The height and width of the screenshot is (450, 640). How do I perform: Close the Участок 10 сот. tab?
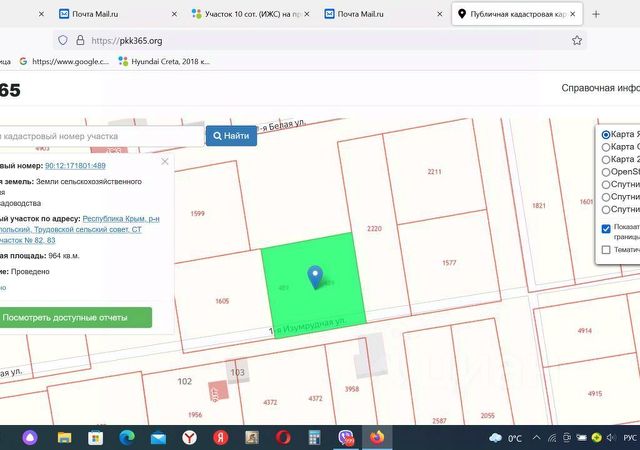point(307,14)
